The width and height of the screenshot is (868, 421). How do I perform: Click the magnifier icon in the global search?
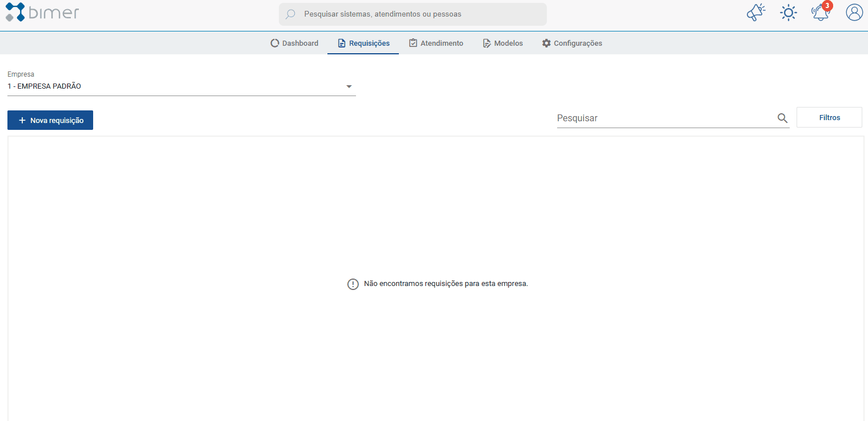pyautogui.click(x=290, y=14)
